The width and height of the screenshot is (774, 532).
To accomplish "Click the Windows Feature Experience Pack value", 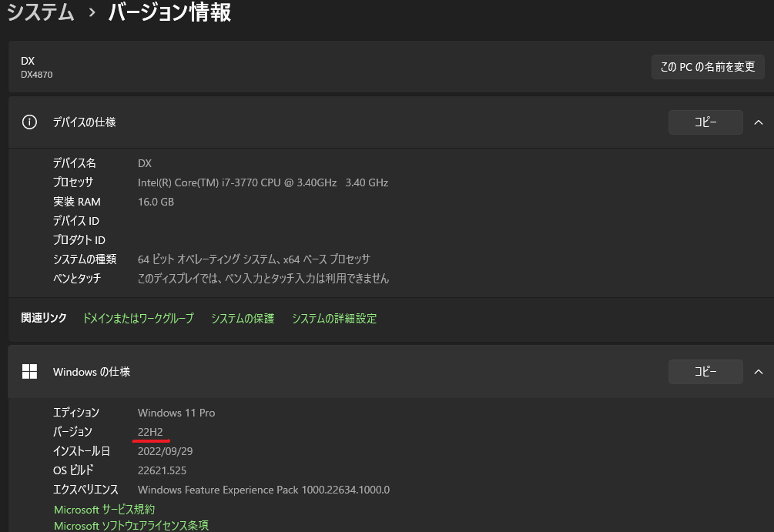I will point(263,490).
